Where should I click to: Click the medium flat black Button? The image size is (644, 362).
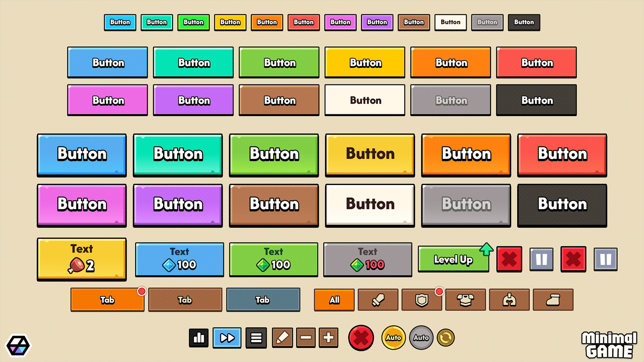(537, 100)
